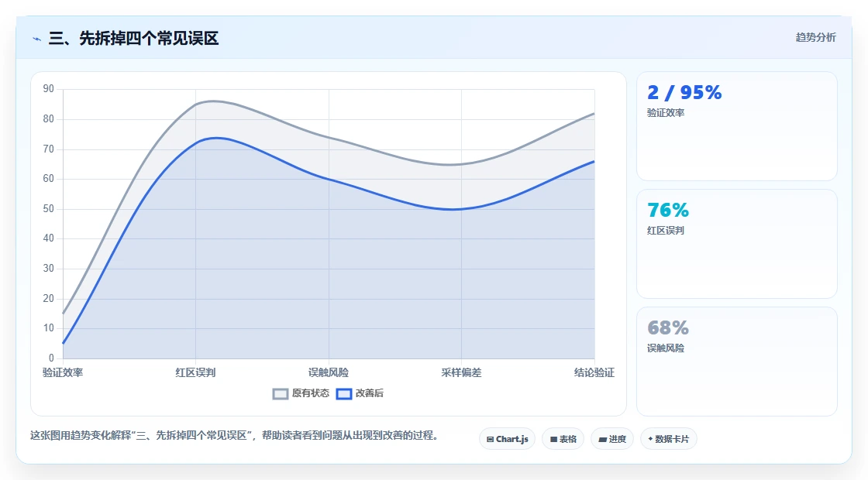The height and width of the screenshot is (480, 868).
Task: Click the y-axis value 0
Action: coord(51,358)
